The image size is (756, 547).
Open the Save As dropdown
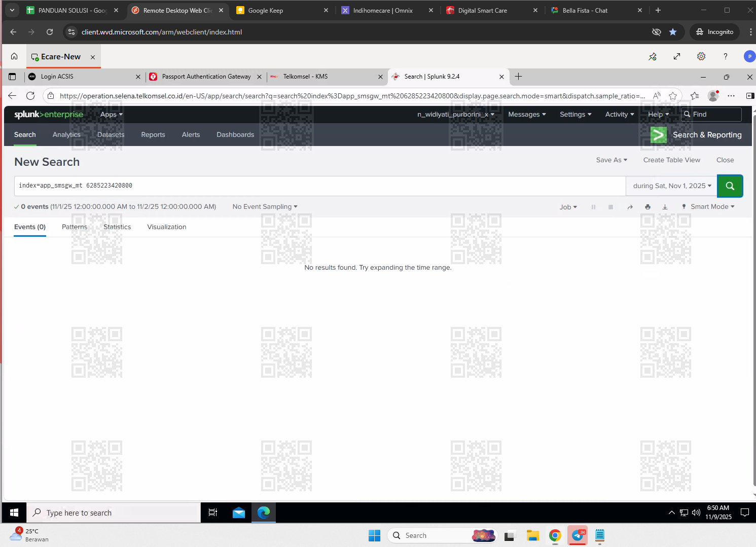(611, 160)
